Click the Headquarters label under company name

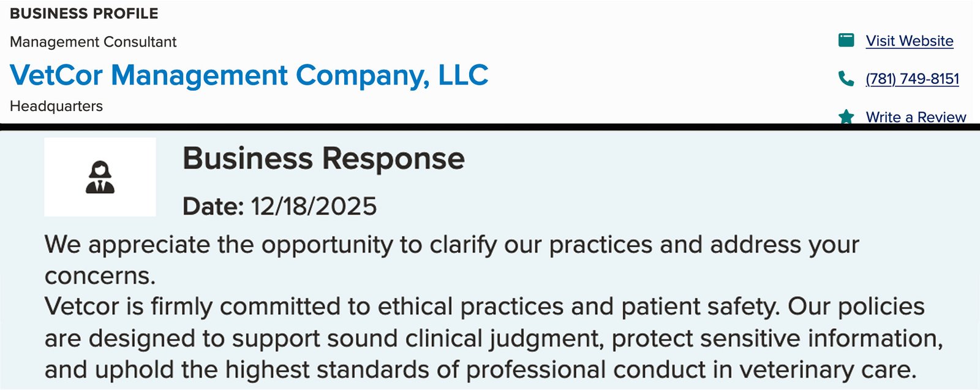point(56,106)
